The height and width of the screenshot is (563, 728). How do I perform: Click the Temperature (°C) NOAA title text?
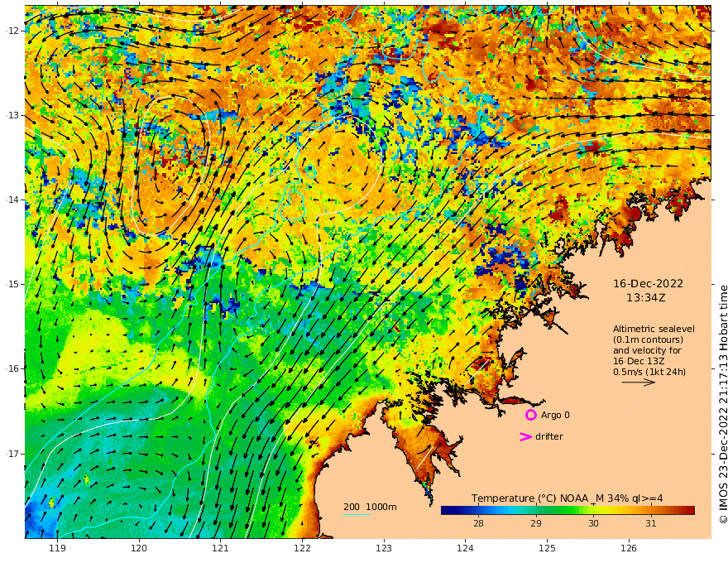click(x=567, y=498)
